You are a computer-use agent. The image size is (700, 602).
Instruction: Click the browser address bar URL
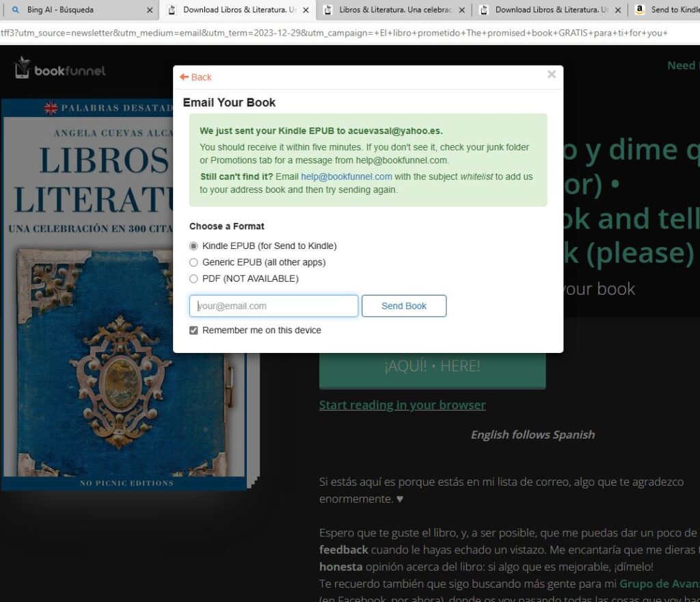click(334, 33)
